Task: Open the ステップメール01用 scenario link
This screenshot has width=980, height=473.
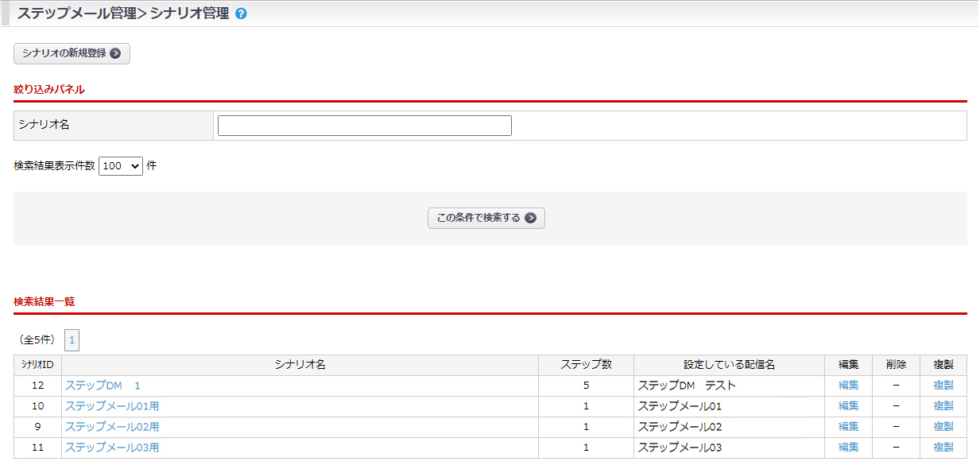Action: pos(112,406)
